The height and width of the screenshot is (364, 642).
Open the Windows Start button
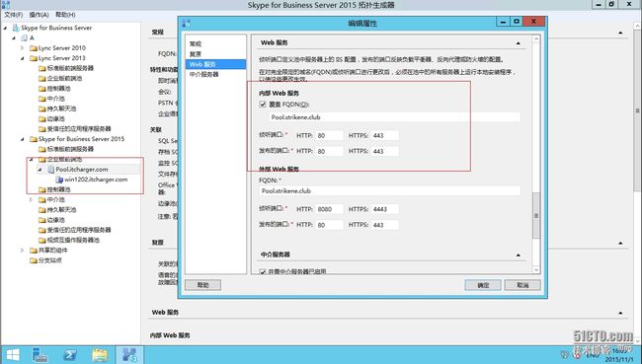click(12, 355)
